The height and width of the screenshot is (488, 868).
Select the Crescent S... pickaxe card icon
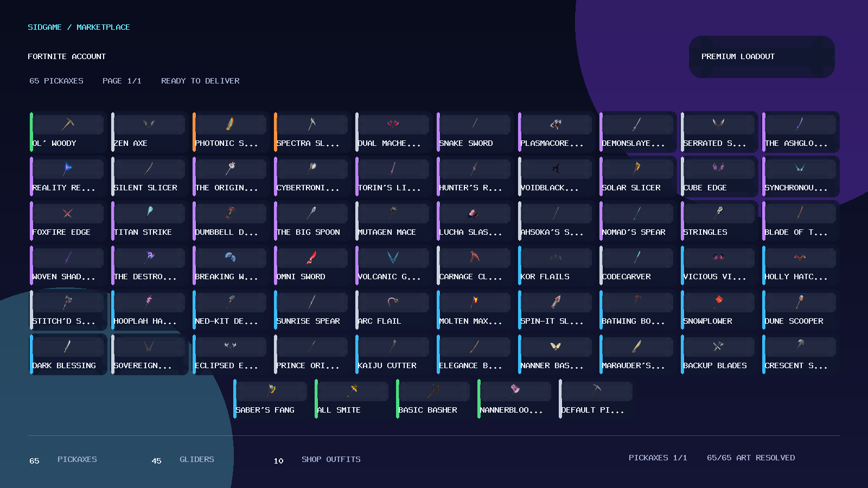coord(800,346)
